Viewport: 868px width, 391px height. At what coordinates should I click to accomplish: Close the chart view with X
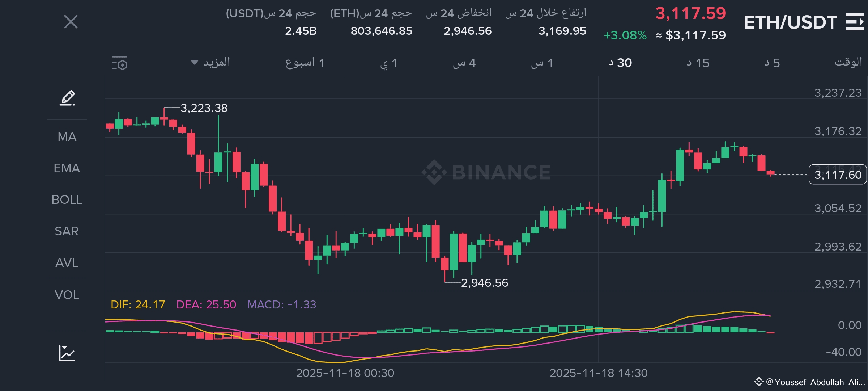pos(71,22)
